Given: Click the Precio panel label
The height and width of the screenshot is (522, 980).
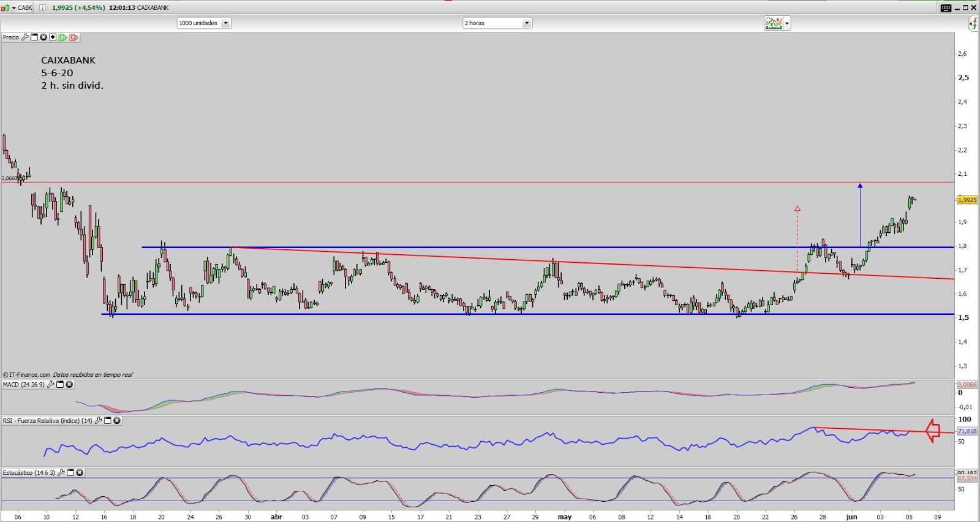Looking at the screenshot, I should pyautogui.click(x=10, y=37).
